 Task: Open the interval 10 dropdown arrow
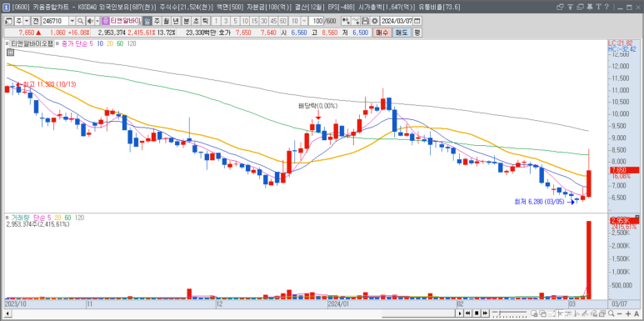(304, 21)
